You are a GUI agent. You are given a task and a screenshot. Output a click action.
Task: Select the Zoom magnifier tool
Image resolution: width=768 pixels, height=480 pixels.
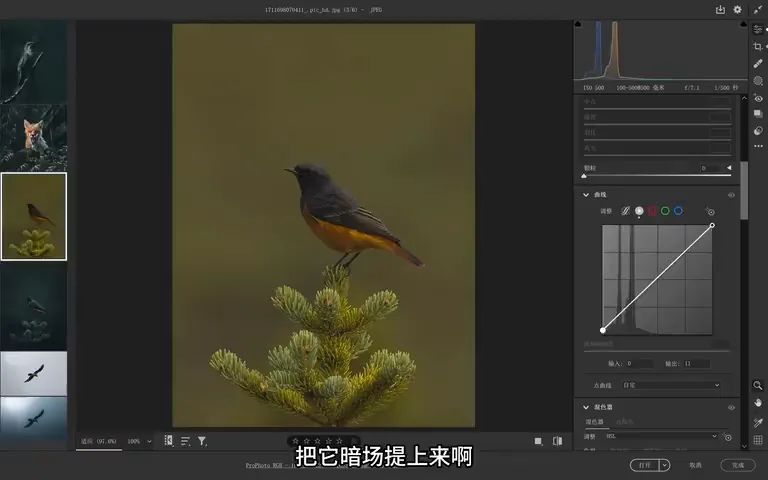tap(758, 385)
